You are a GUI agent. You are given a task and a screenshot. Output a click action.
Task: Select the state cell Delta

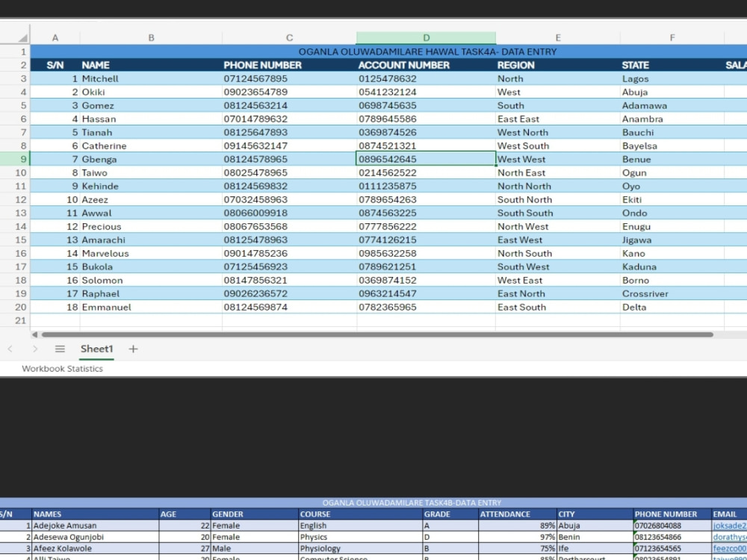[x=672, y=307]
